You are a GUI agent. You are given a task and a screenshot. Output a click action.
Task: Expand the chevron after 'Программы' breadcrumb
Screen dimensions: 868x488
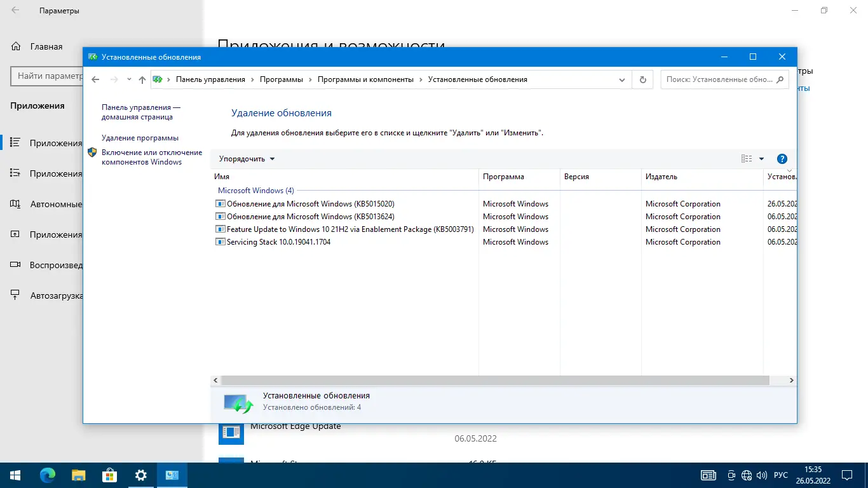pos(311,79)
